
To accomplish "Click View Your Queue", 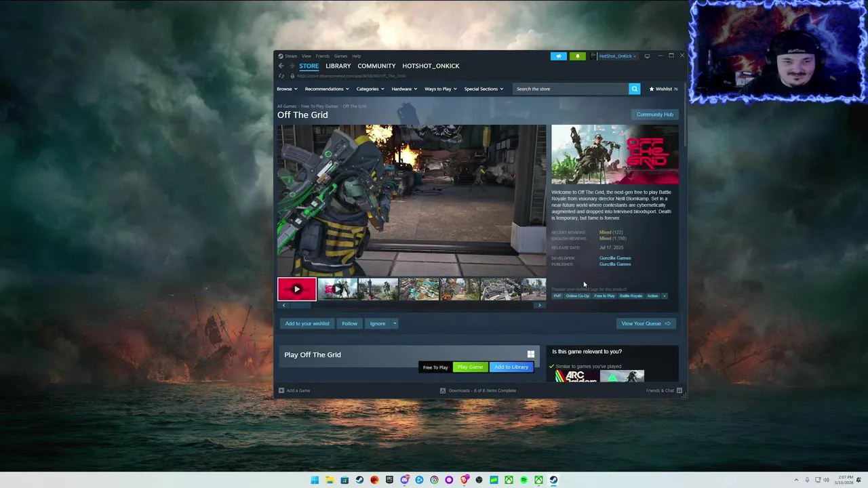I will click(x=646, y=323).
